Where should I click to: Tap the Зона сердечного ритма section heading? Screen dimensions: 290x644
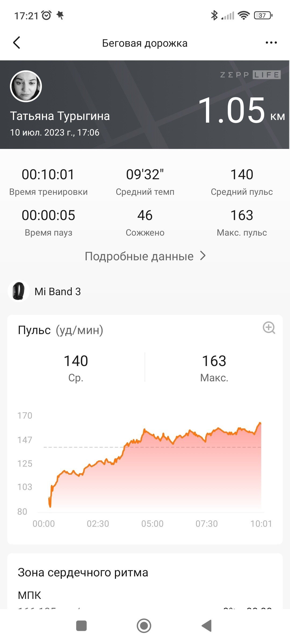83,572
